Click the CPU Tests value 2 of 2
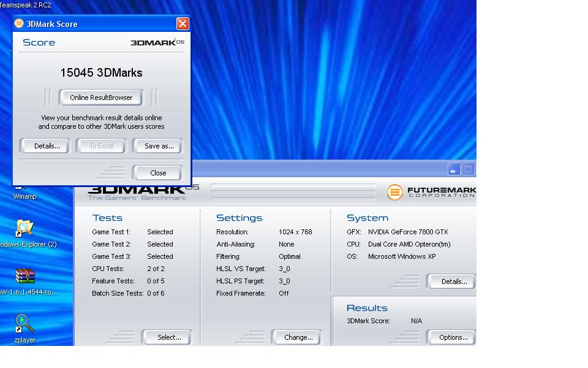Image resolution: width=588 pixels, height=368 pixels. point(156,269)
